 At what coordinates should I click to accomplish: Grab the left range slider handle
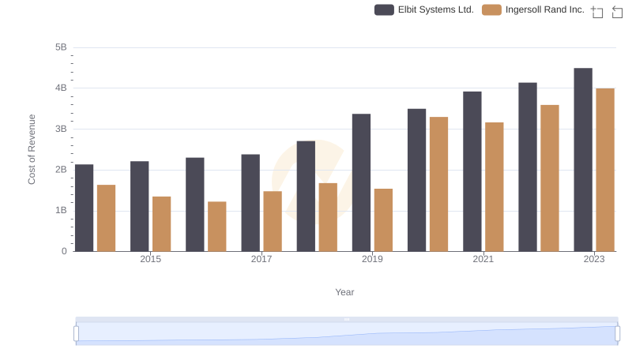76,333
